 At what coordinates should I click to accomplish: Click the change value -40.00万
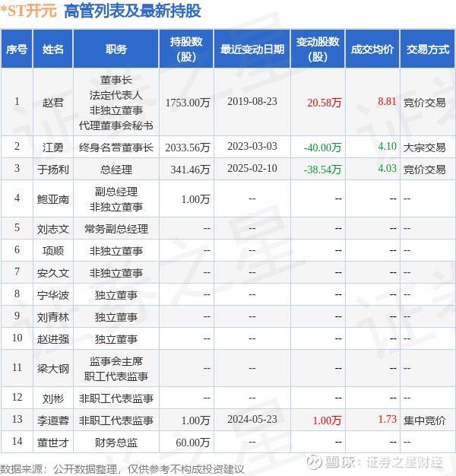click(x=322, y=148)
